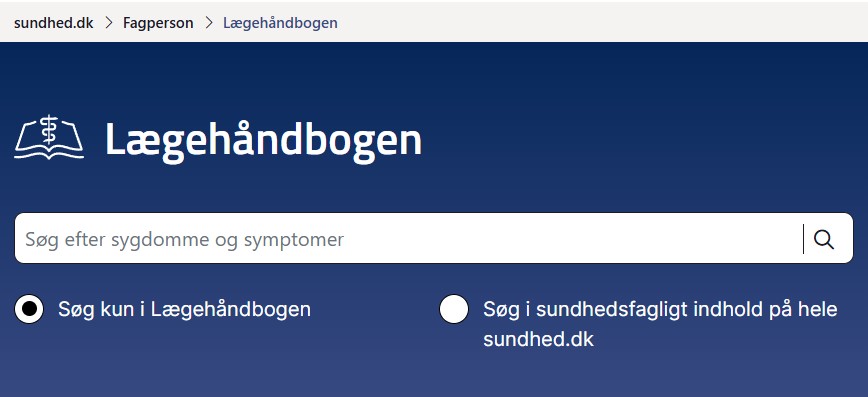
Task: Click the blank blue banner area above heading
Action: [434, 78]
